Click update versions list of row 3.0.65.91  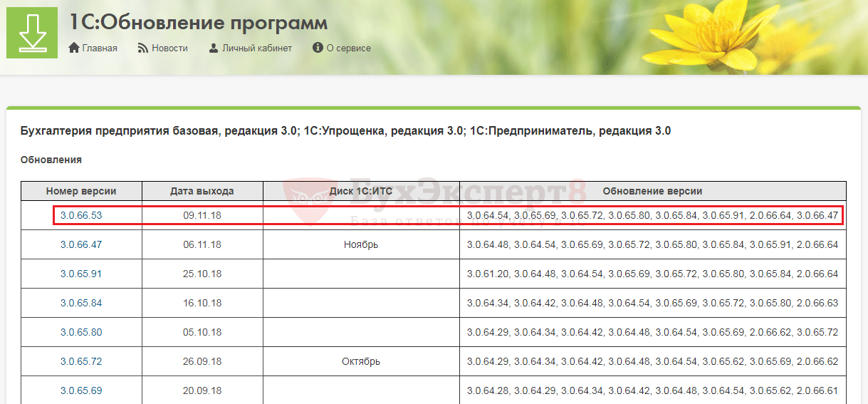pyautogui.click(x=652, y=274)
